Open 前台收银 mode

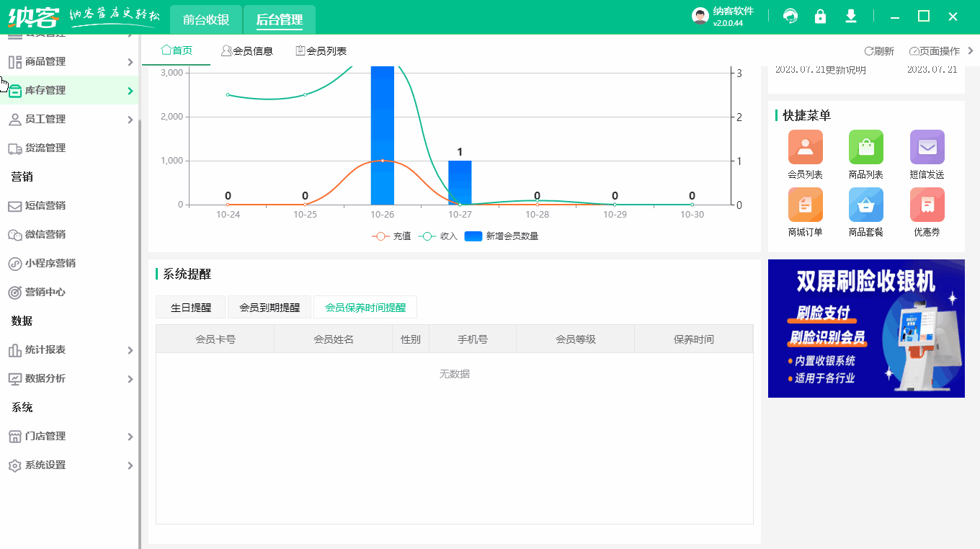pyautogui.click(x=205, y=19)
